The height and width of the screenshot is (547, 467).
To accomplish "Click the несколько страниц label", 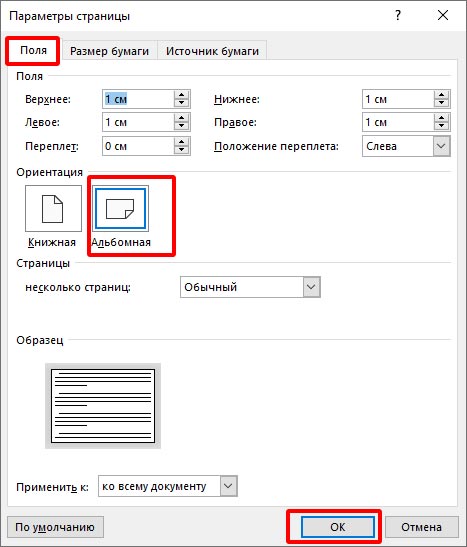I will coord(78,287).
